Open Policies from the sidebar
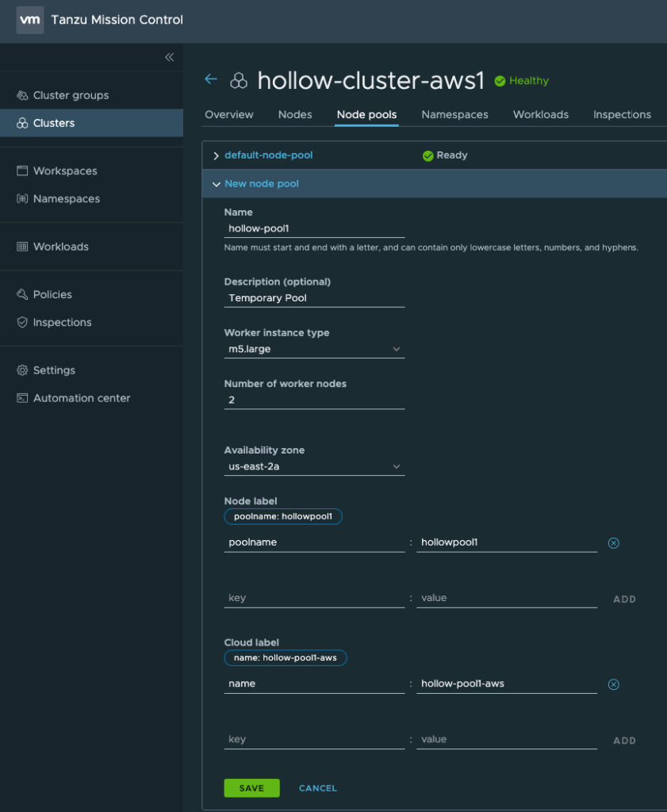 (52, 294)
